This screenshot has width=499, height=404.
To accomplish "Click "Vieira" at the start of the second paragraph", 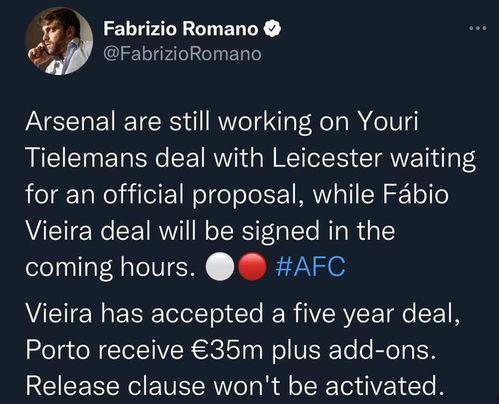I will [x=59, y=314].
